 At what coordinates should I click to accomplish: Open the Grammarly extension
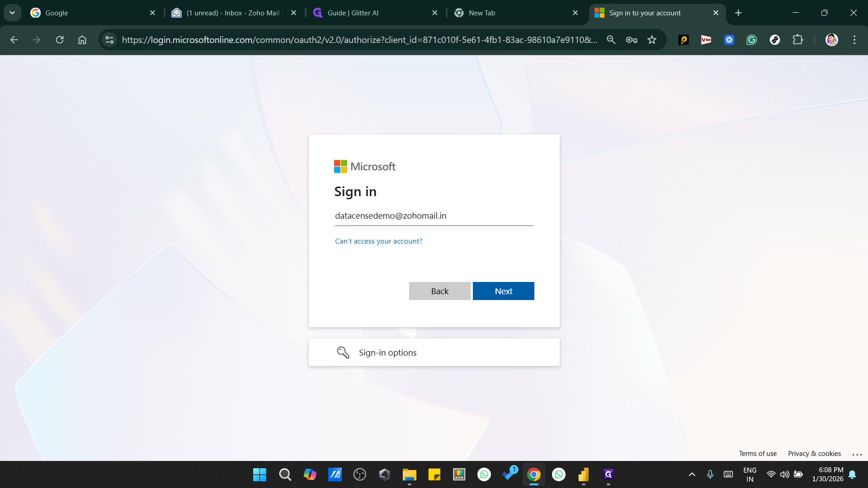coord(752,40)
